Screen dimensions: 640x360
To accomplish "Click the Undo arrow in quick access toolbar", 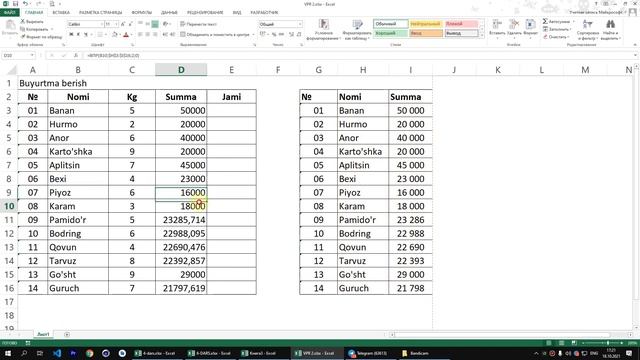I will pyautogui.click(x=26, y=4).
